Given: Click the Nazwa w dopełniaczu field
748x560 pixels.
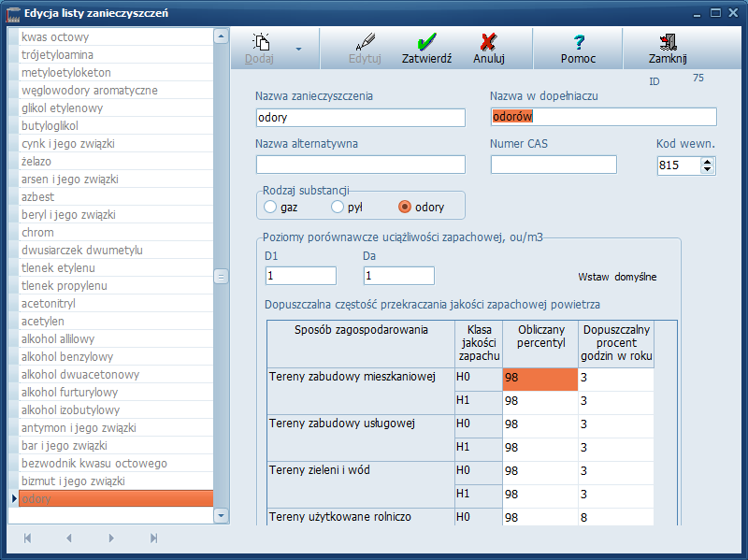Looking at the screenshot, I should 603,117.
